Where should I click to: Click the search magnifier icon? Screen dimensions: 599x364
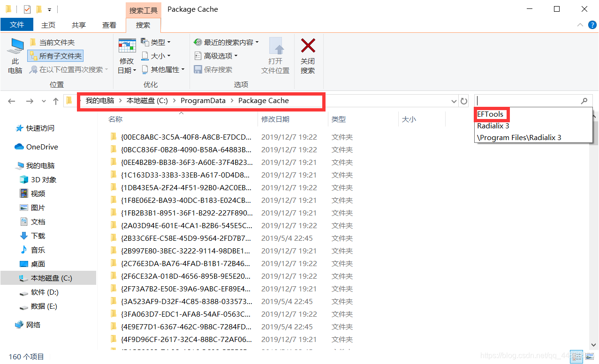[x=584, y=101]
